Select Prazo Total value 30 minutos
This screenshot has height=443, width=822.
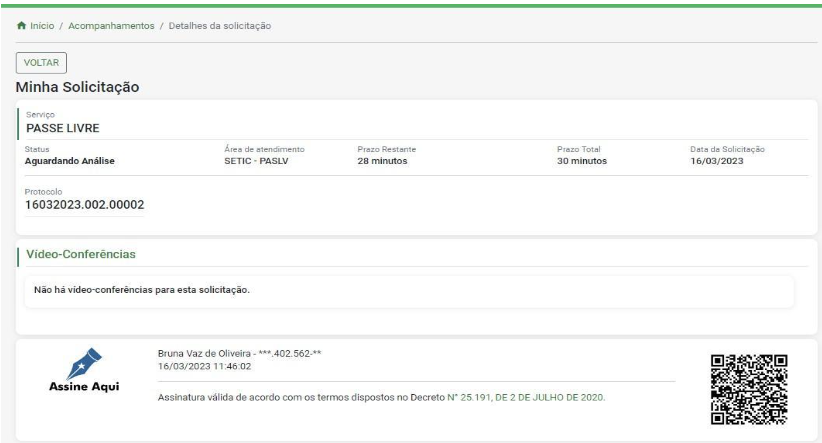pyautogui.click(x=582, y=161)
